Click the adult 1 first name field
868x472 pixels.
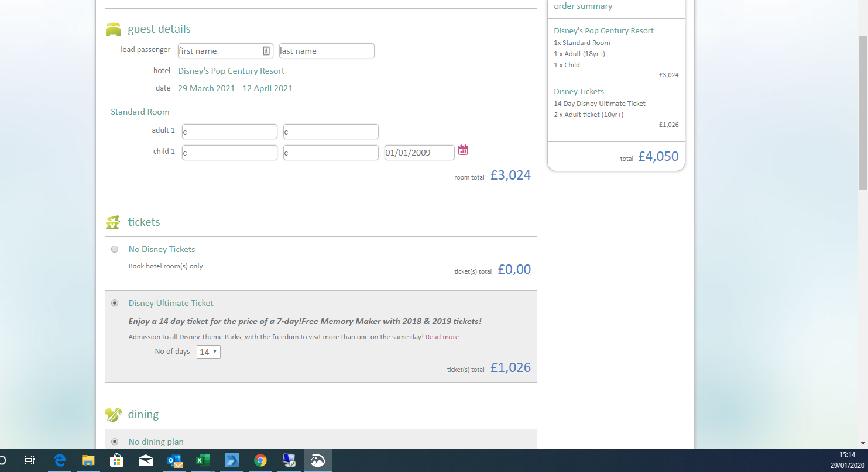[x=229, y=132]
